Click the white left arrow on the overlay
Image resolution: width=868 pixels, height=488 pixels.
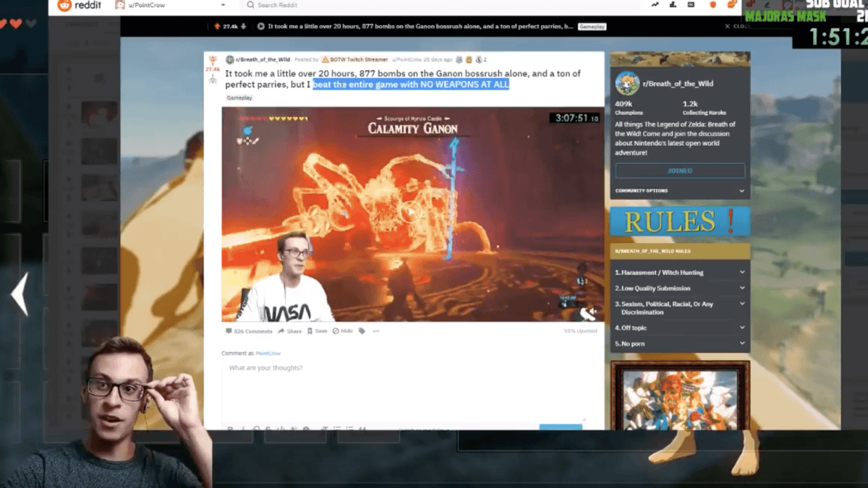point(20,294)
